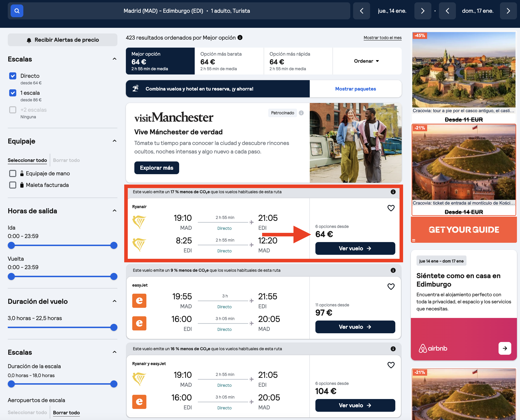The height and width of the screenshot is (420, 520).
Task: Click Explorar más button
Action: (157, 168)
